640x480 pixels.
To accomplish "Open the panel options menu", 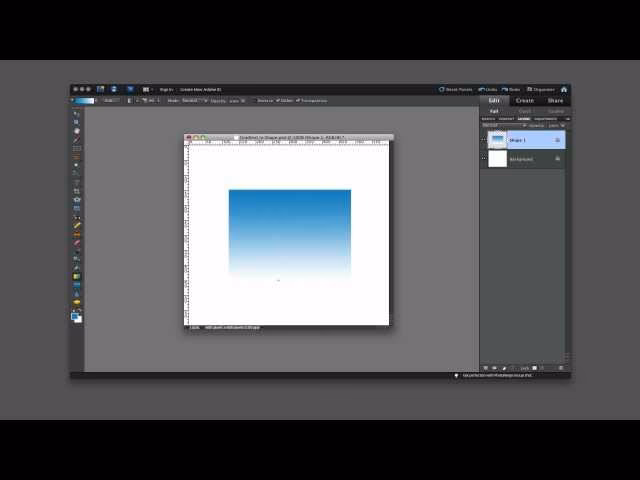I will [568, 119].
